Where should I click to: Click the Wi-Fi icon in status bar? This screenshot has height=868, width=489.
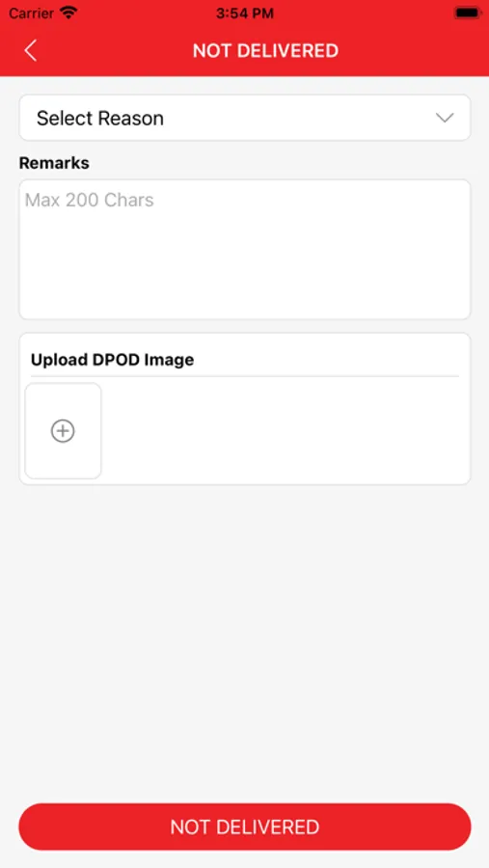69,13
